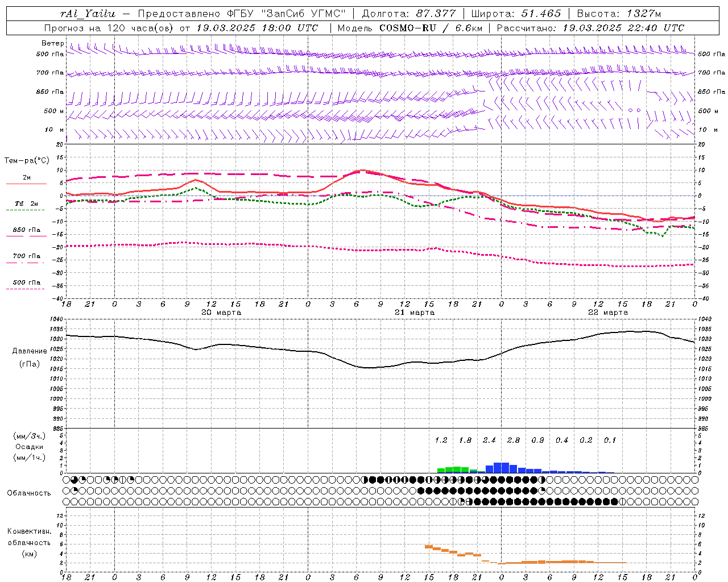Click the red '2м' legend line sample
728x582 pixels.
click(x=26, y=184)
